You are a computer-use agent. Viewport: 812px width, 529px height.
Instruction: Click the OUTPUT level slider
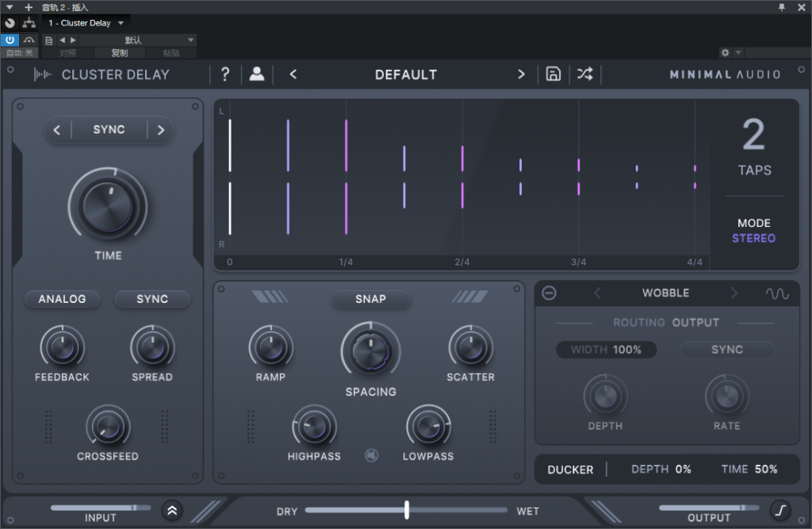point(709,508)
